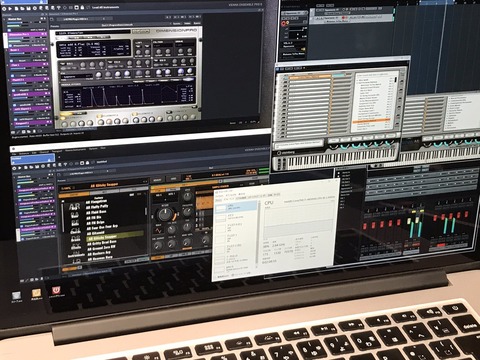Select the CPU entry in Task Manager sidebar

click(236, 208)
